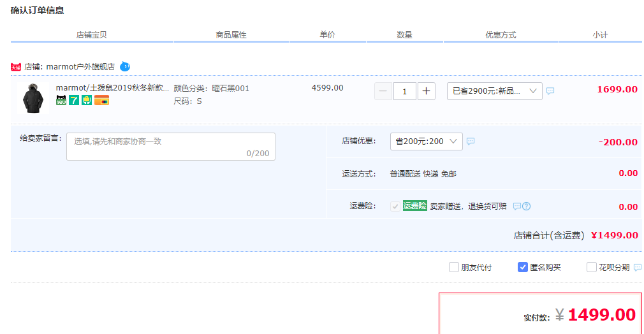
Task: Click the 小计 column header
Action: tap(599, 35)
